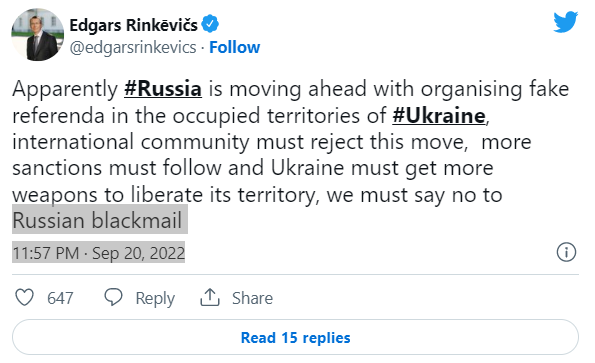Click the Edgars Rinkēvičs display name
This screenshot has width=595, height=363.
tap(134, 25)
